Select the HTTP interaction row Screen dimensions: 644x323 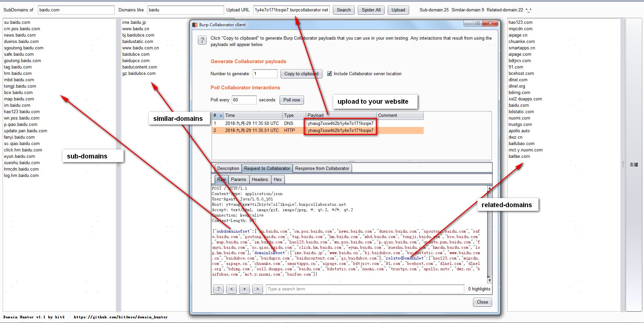coord(318,130)
